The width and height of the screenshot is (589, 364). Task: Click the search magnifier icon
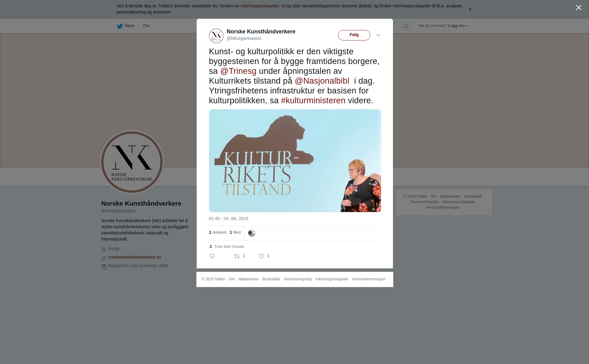tap(406, 26)
